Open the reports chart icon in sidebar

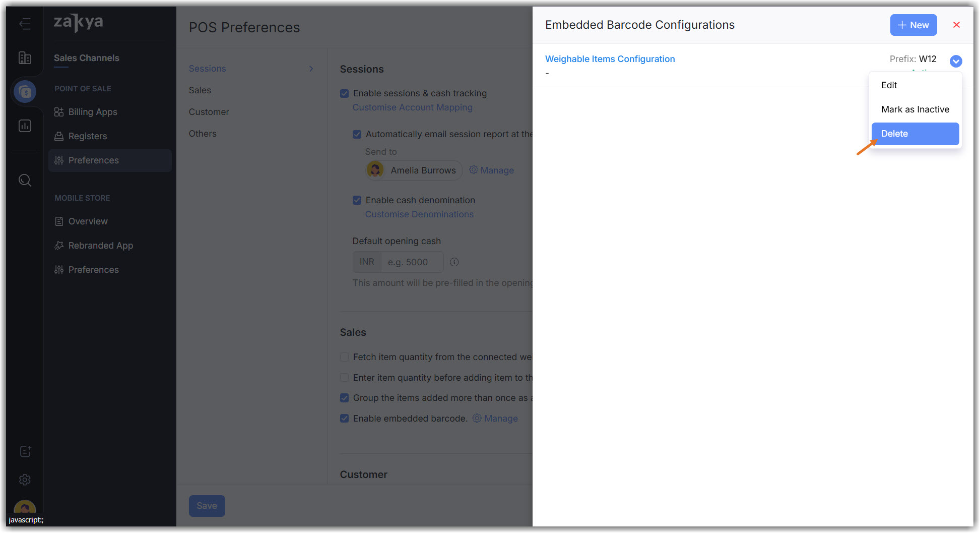[25, 126]
